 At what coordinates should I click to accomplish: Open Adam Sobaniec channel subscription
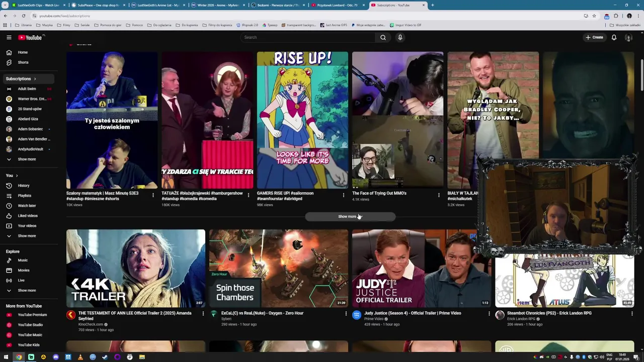point(28,129)
